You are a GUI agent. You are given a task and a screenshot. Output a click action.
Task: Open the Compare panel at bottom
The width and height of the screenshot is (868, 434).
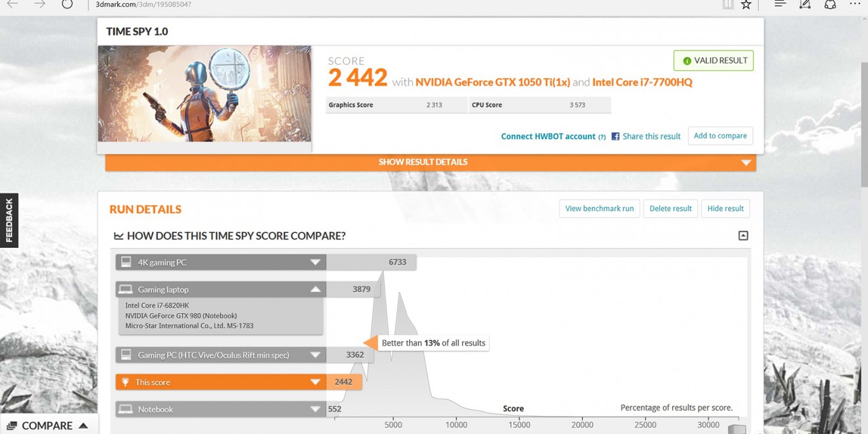pos(47,425)
